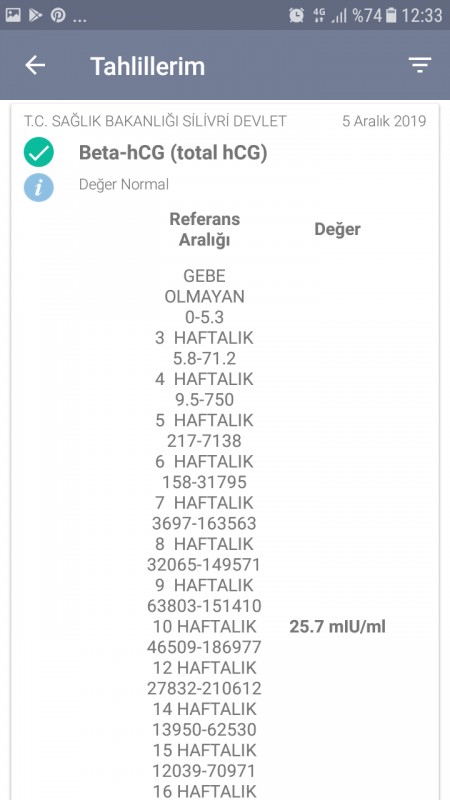Tap the green checkmark status icon

coord(38,153)
